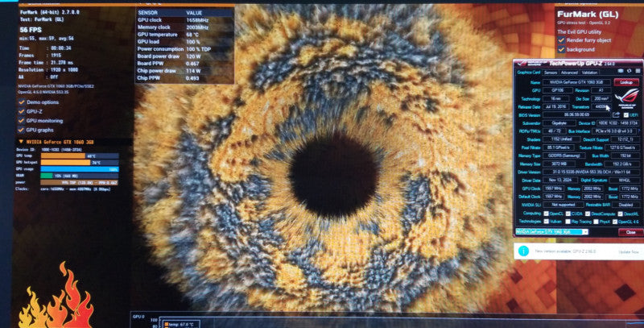Toggle GPU graphs checkbox
This screenshot has height=328, width=644.
click(22, 130)
